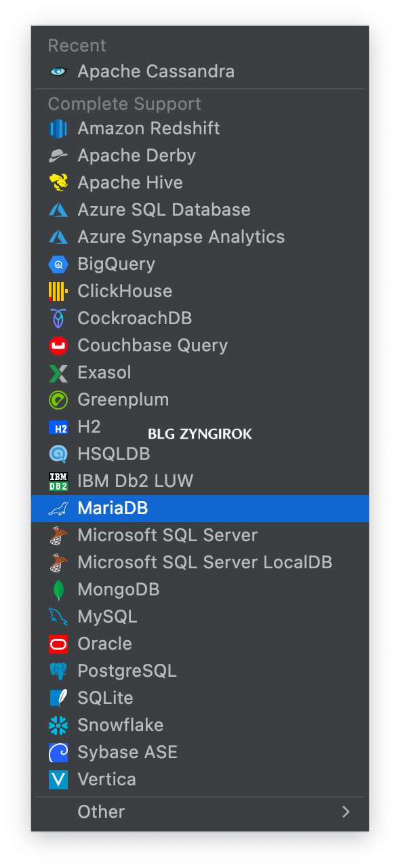Click the HSQLDB icon
This screenshot has width=400, height=868.
tap(58, 454)
